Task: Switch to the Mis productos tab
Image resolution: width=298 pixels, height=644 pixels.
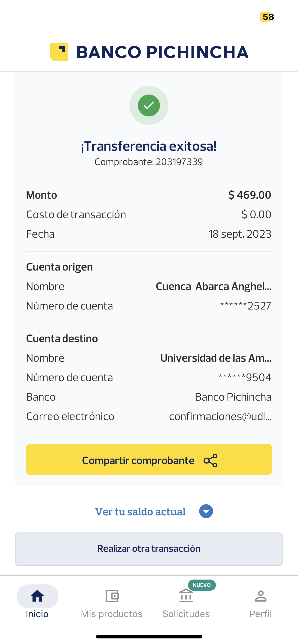Action: pos(112,614)
